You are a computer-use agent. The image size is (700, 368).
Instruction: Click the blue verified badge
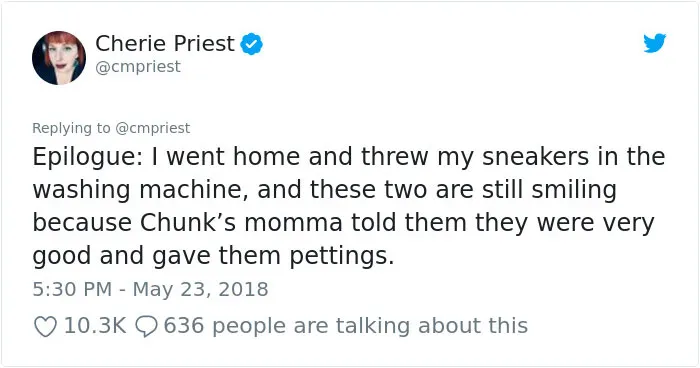pos(252,44)
